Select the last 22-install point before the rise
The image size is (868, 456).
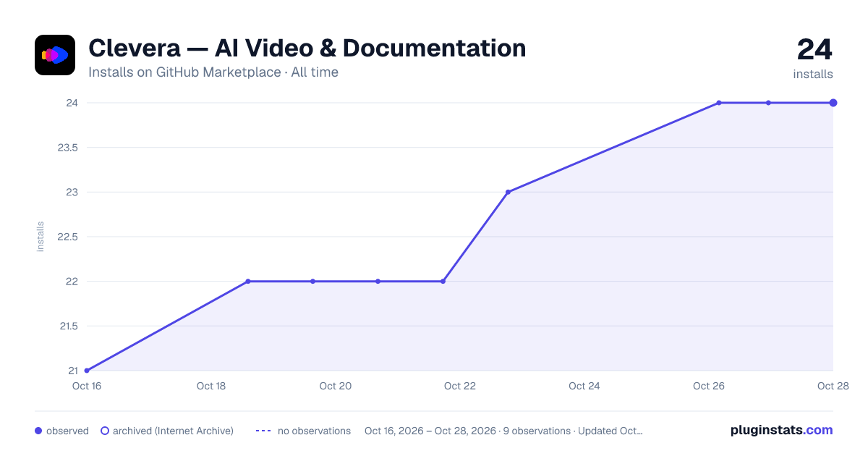pyautogui.click(x=443, y=281)
